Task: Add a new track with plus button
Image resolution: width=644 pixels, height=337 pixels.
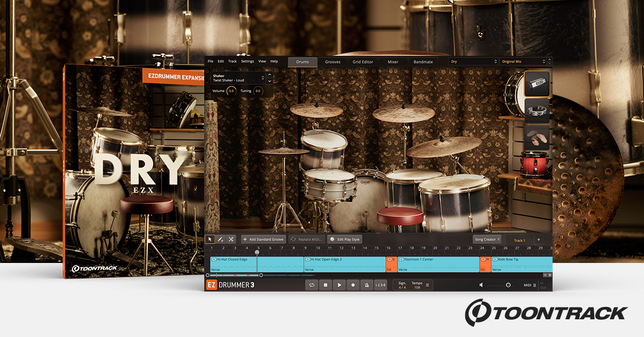Action: pos(539,239)
